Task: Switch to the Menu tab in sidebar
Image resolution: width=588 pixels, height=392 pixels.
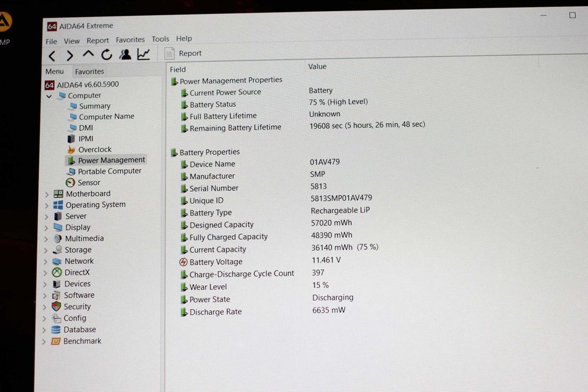Action: (55, 71)
